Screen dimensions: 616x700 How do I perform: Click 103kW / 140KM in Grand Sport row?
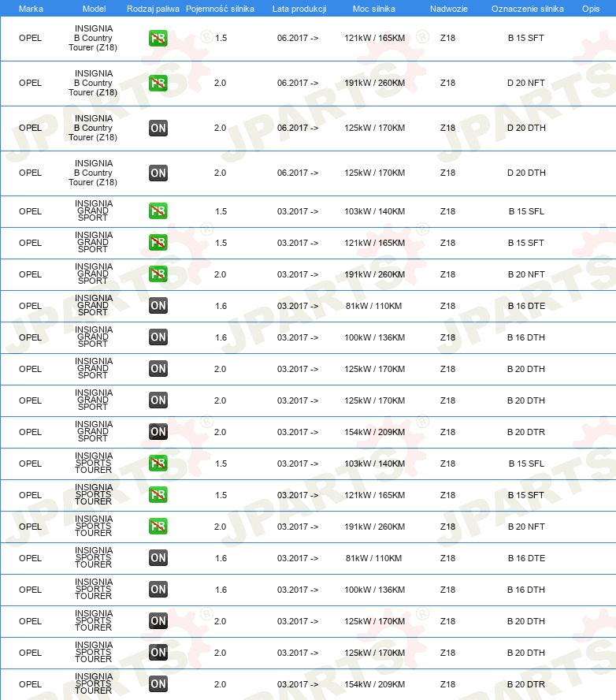click(x=375, y=211)
